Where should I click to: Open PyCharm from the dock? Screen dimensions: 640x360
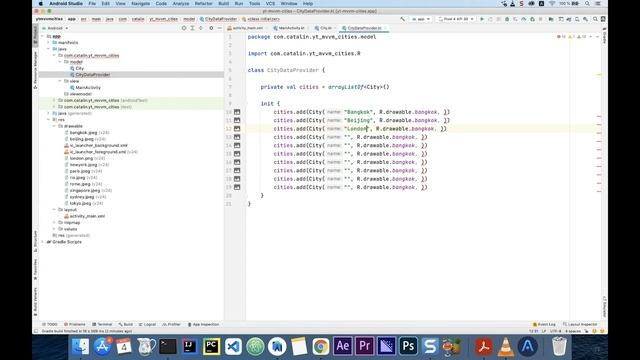[211, 347]
